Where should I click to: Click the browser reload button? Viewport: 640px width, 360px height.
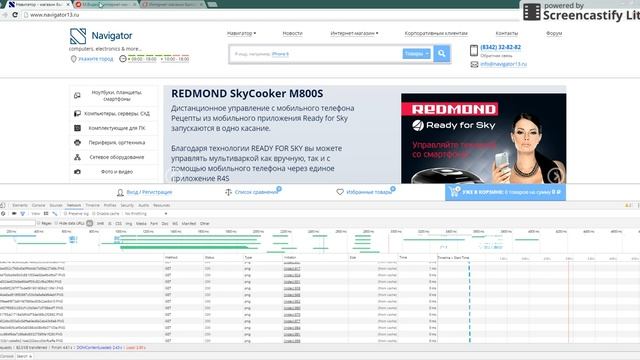tap(15, 15)
